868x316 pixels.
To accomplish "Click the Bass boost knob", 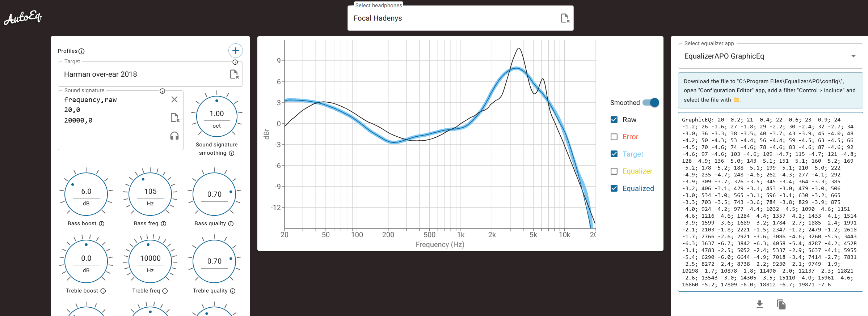I will [86, 195].
